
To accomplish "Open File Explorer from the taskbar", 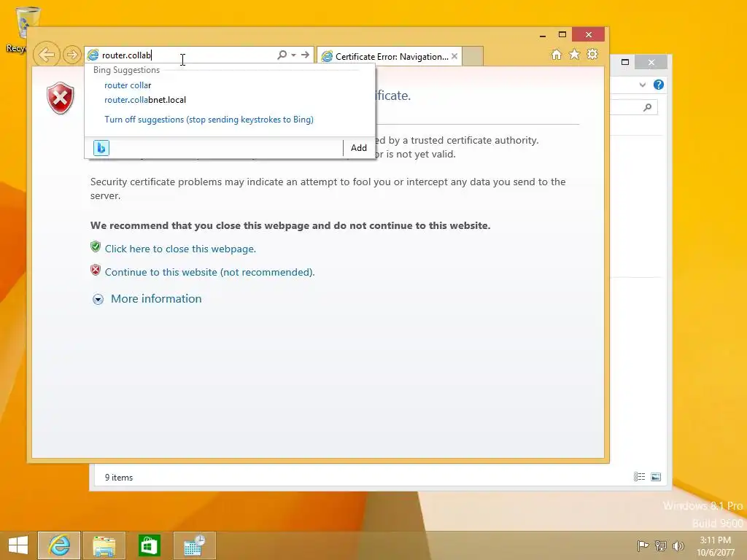I will click(x=104, y=545).
